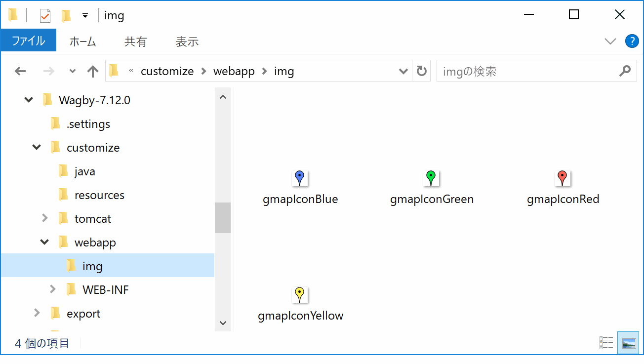Refresh the img folder view
This screenshot has width=644, height=364.
[421, 71]
